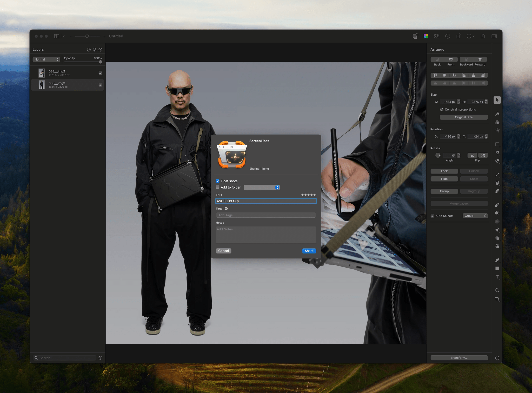Click the layer stack icon in Layers header

95,50
